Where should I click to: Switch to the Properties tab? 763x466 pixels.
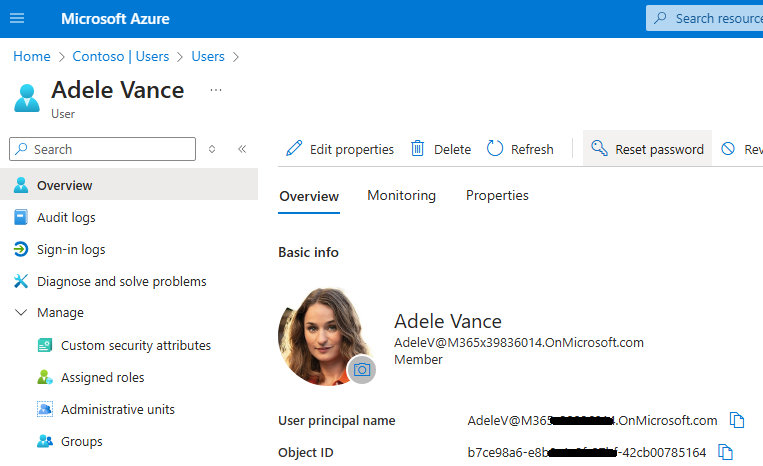click(497, 196)
